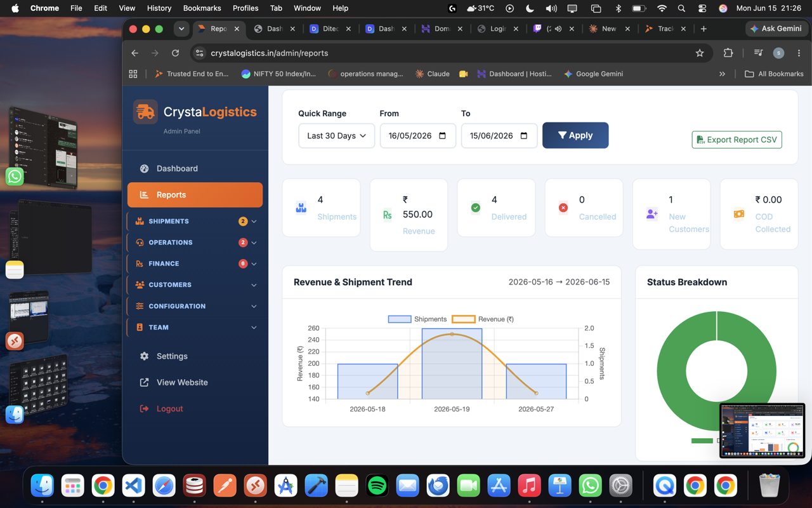Click the CrystaLogistics truck logo
812x508 pixels.
[x=145, y=112]
